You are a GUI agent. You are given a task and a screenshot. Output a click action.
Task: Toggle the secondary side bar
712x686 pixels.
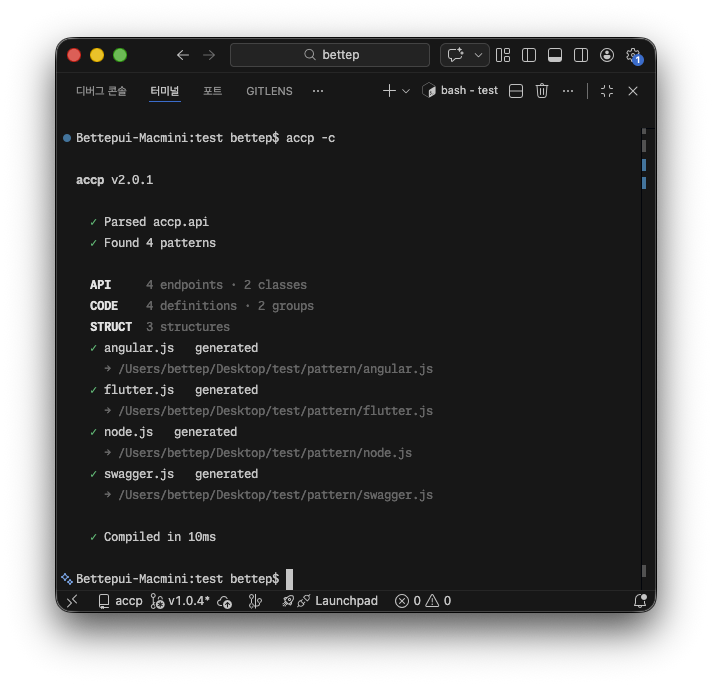coord(581,55)
